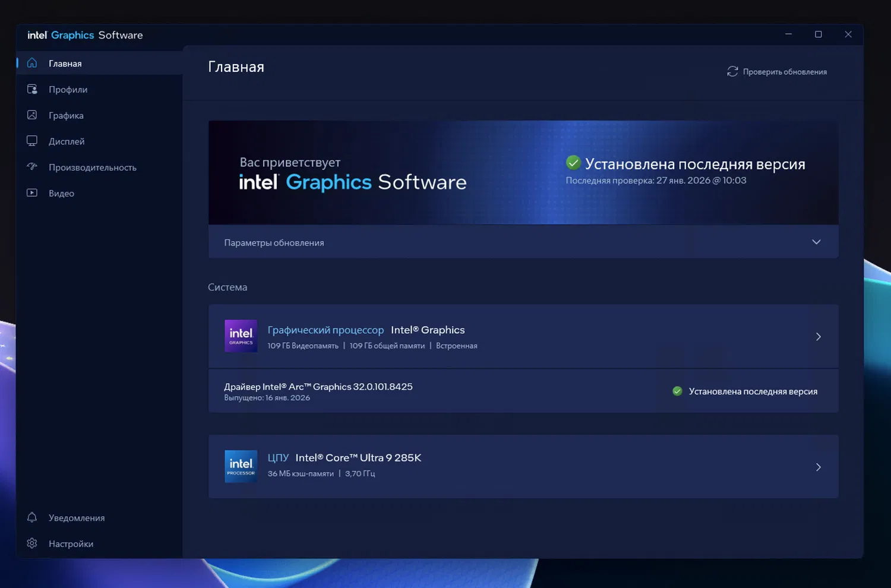Navigate to the Дисплей section
The height and width of the screenshot is (588, 891).
[100, 141]
